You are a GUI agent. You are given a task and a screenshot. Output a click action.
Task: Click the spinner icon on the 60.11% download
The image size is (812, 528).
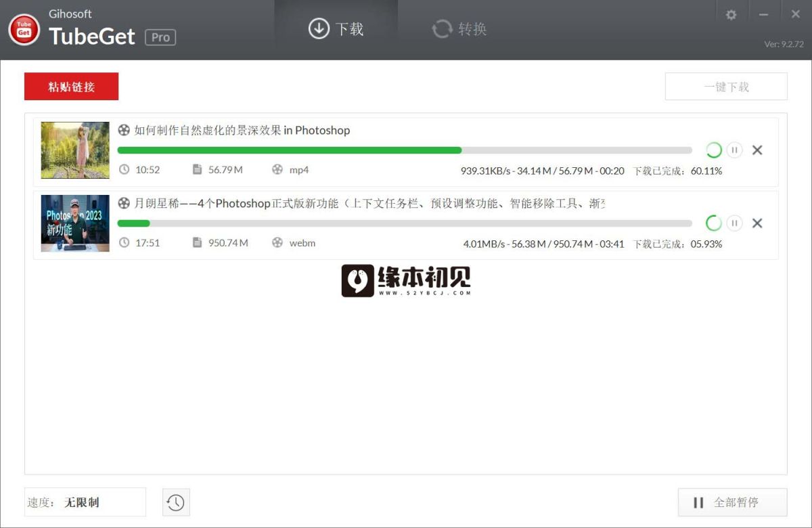point(714,150)
